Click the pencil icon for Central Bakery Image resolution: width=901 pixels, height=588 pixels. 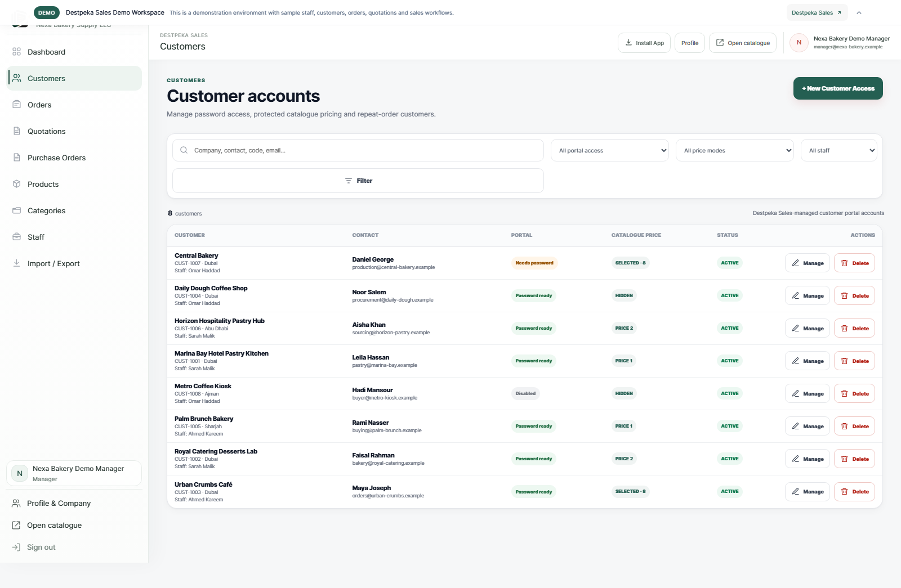click(796, 263)
